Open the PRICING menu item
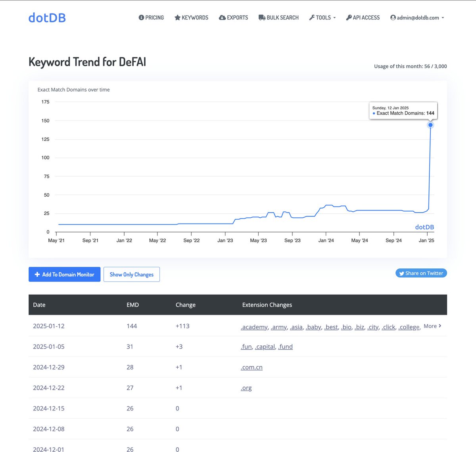 pos(151,17)
